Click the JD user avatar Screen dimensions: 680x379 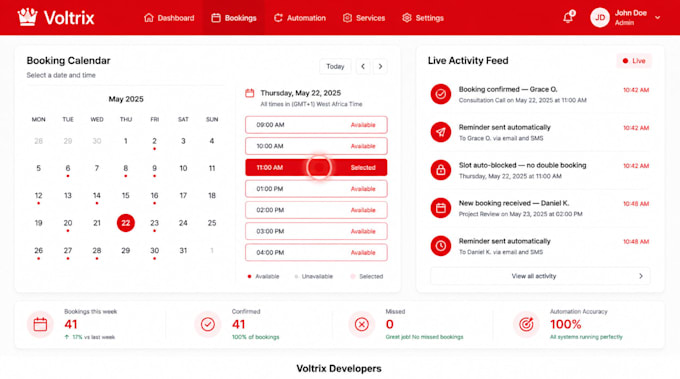click(x=600, y=18)
